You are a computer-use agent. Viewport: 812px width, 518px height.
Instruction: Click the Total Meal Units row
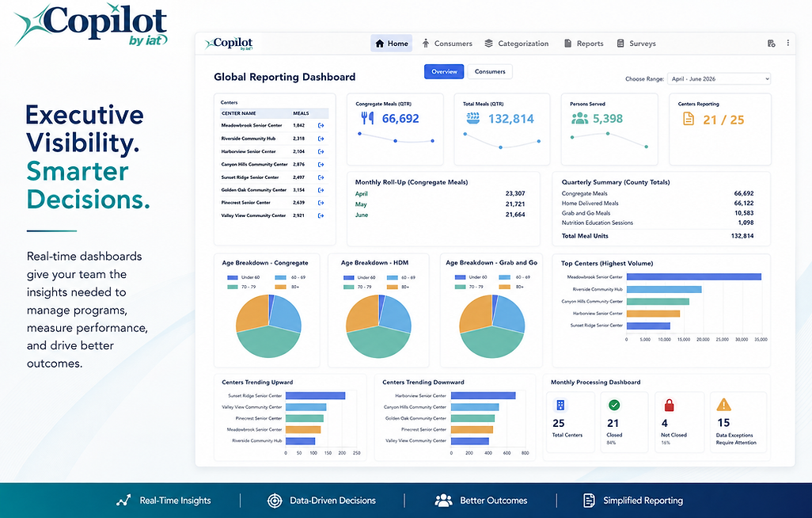658,236
